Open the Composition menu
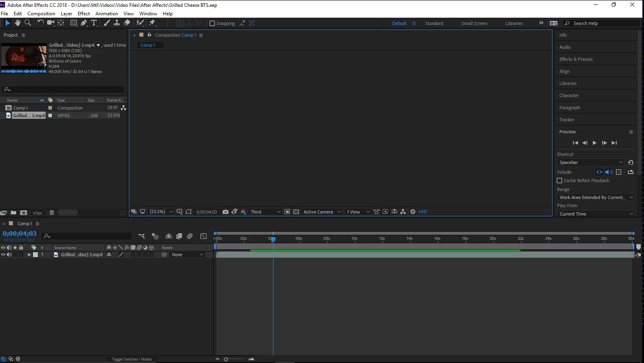 click(41, 14)
